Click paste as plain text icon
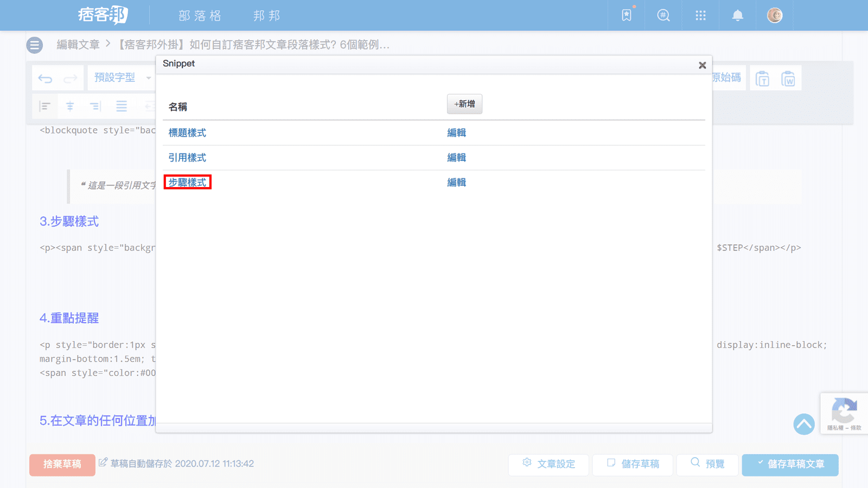This screenshot has width=868, height=488. click(x=762, y=79)
